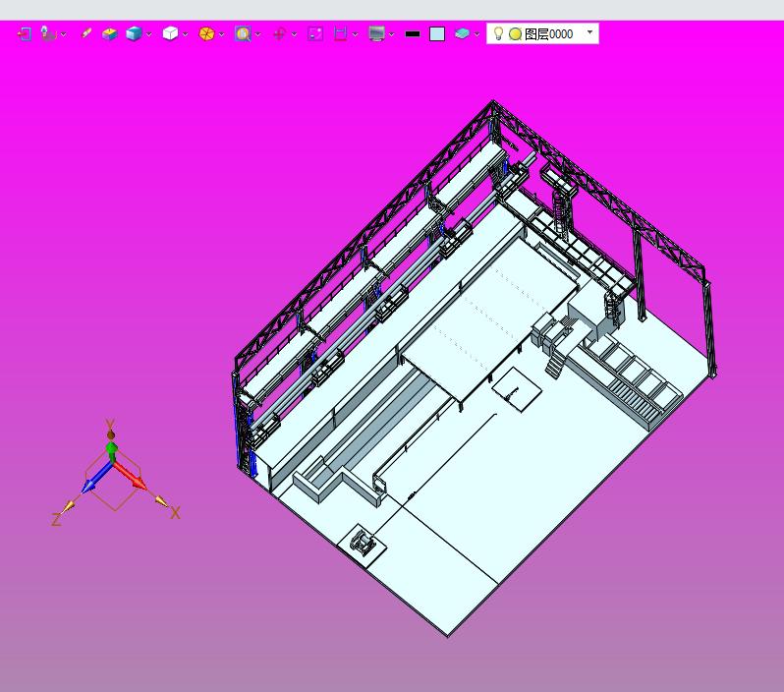This screenshot has width=784, height=692.
Task: Expand the orange polyhedron dropdown arrow
Action: (221, 34)
